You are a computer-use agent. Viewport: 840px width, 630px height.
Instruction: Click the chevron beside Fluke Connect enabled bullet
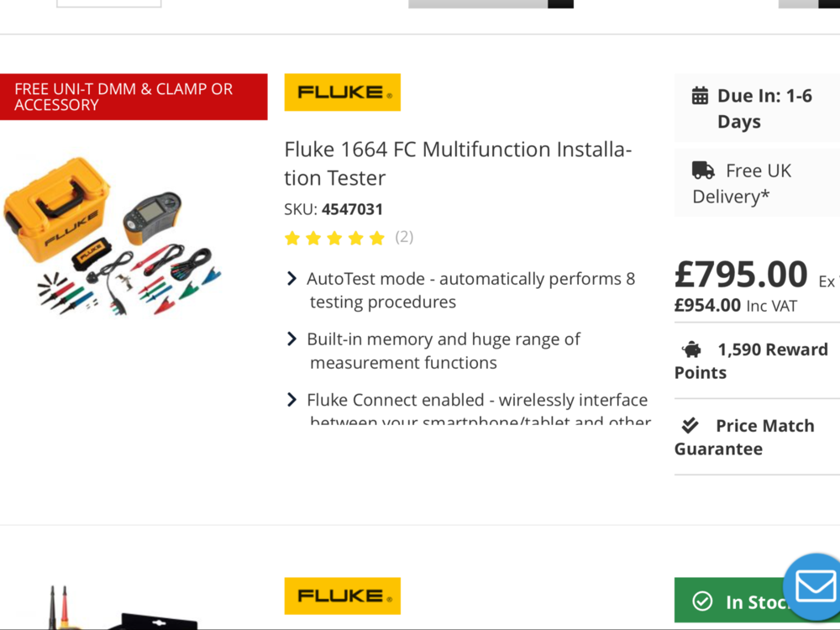tap(291, 400)
